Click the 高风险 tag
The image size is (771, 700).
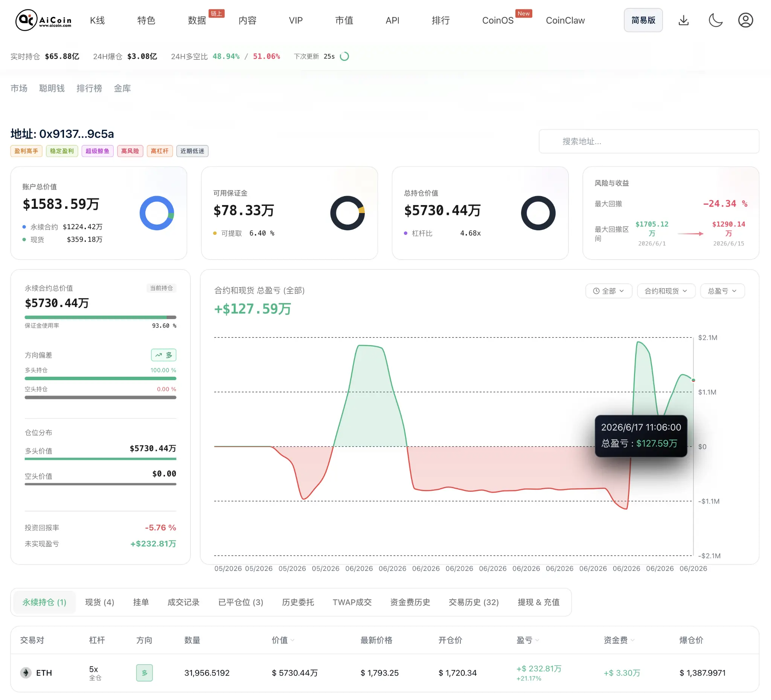coord(130,151)
